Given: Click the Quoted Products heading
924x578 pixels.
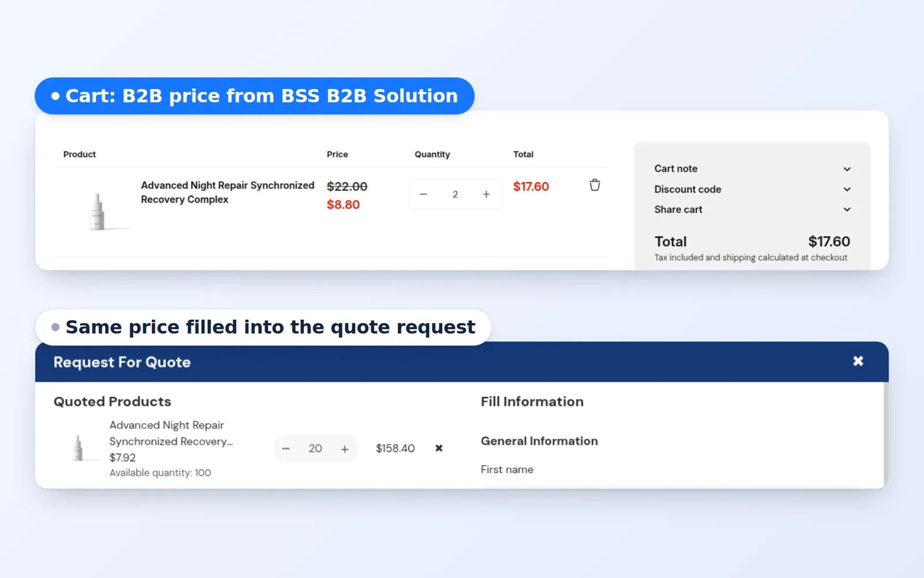Looking at the screenshot, I should click(x=112, y=401).
